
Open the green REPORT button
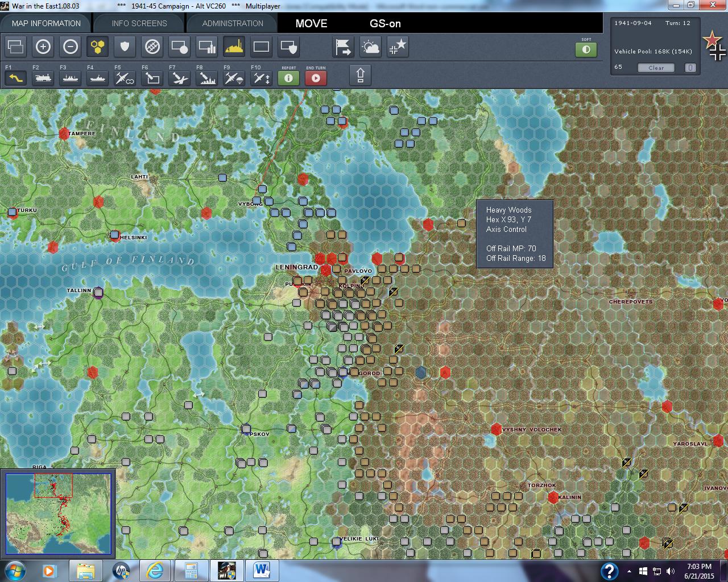pyautogui.click(x=289, y=78)
